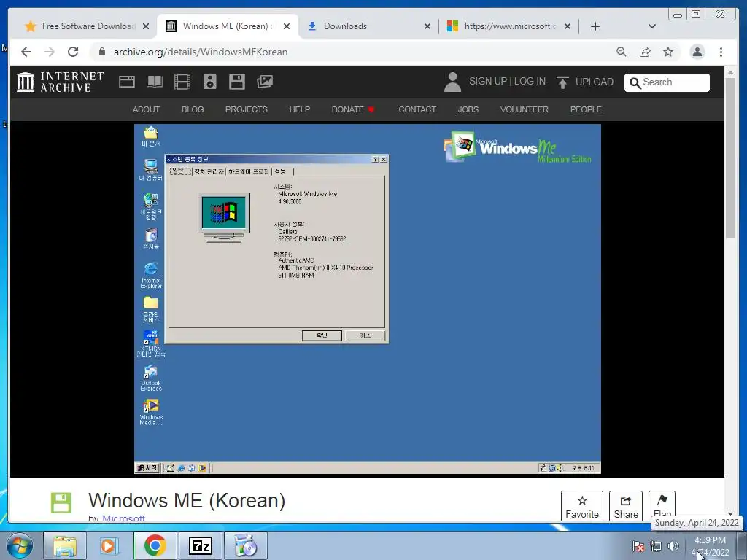747x560 pixels.
Task: Open the PEOPLE link
Action: (x=586, y=109)
